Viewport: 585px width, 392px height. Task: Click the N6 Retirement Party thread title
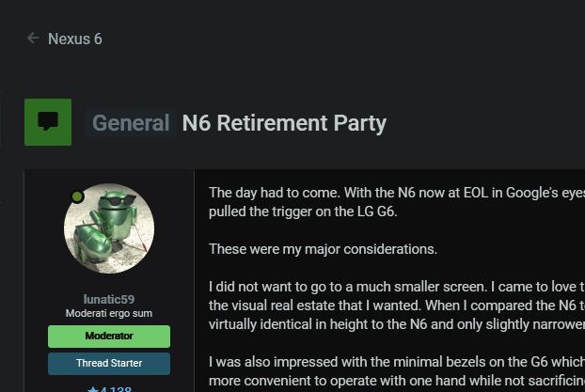pyautogui.click(x=284, y=123)
